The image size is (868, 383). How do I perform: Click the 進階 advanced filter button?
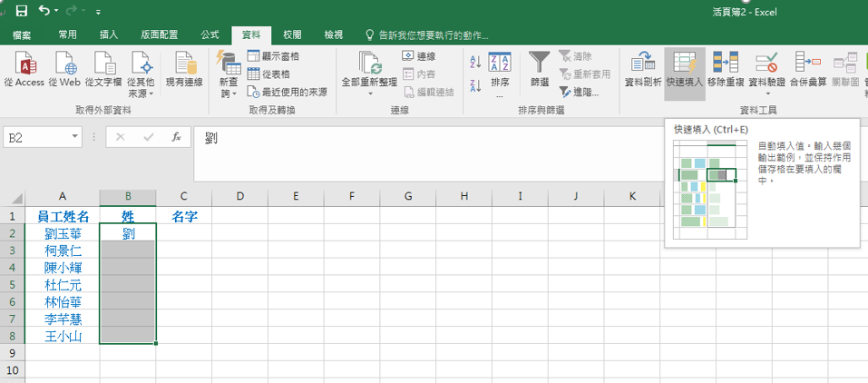point(579,92)
